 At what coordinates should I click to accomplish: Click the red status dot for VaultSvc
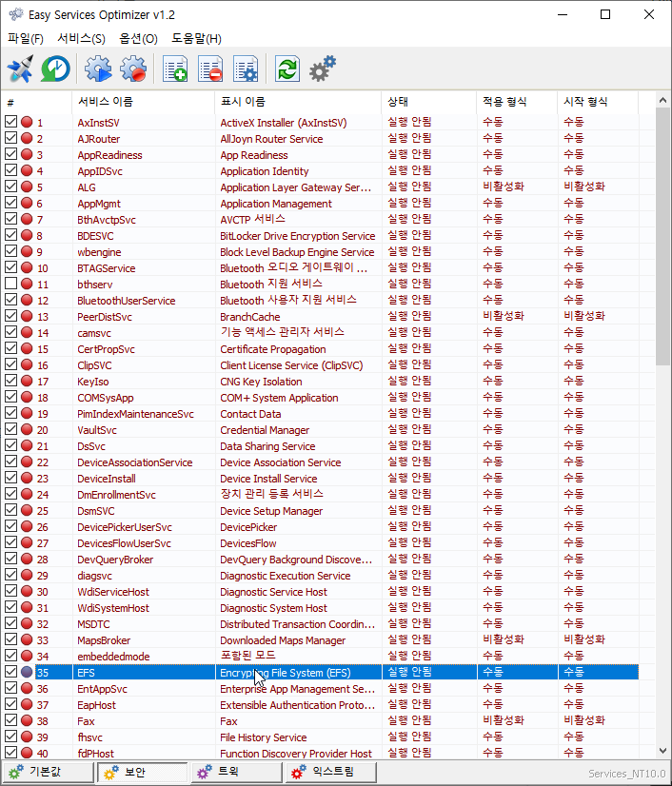(27, 429)
